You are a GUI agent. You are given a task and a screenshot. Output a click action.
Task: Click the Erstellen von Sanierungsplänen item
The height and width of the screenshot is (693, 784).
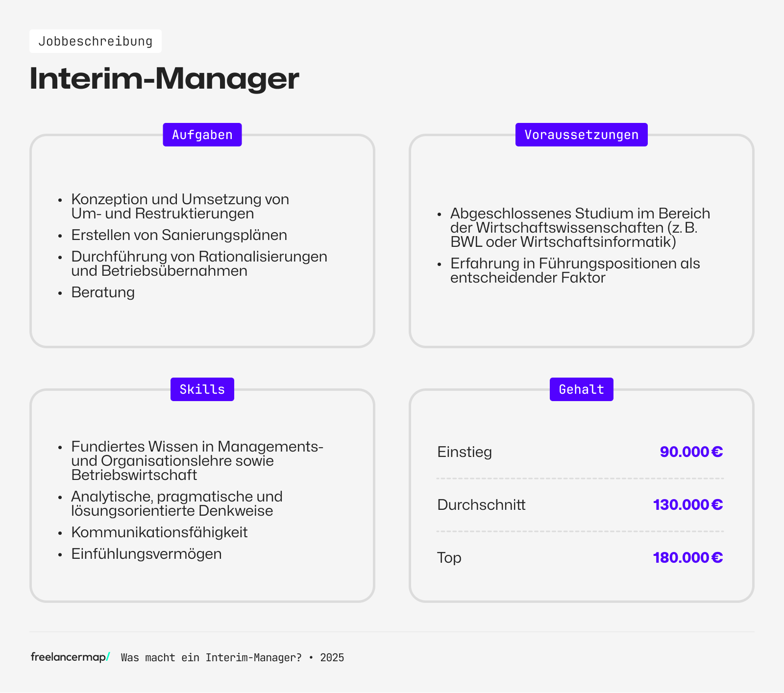point(179,235)
